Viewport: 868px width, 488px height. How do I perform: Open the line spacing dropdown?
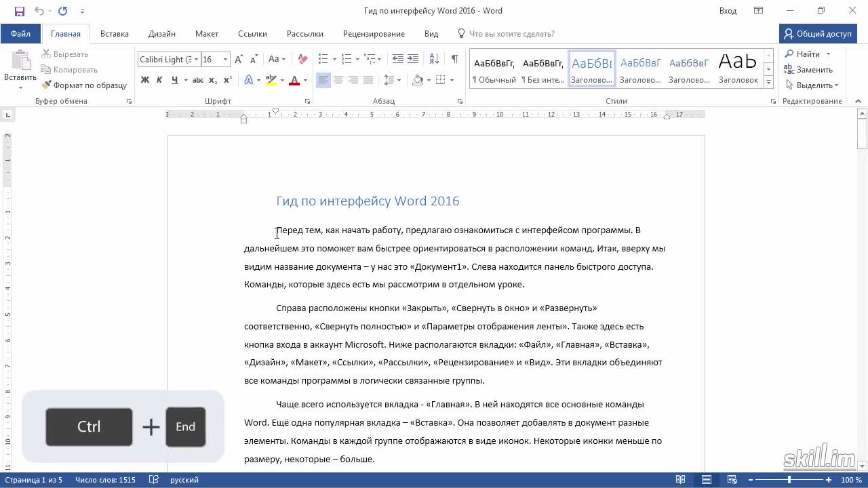391,80
